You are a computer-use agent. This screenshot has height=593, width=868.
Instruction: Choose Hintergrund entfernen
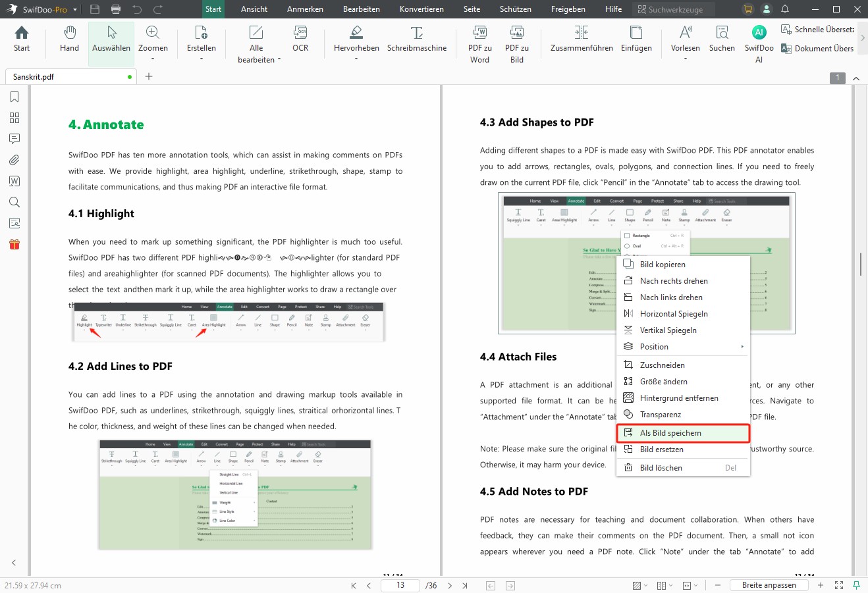[683, 398]
